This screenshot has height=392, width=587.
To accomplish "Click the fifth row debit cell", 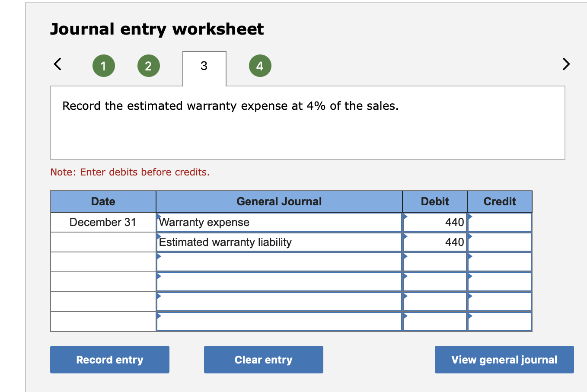I will 435,302.
